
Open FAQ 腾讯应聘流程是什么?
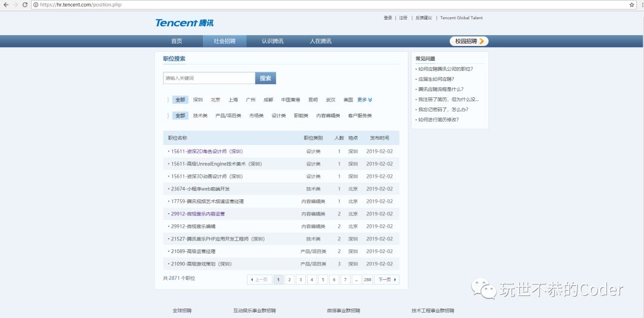441,89
